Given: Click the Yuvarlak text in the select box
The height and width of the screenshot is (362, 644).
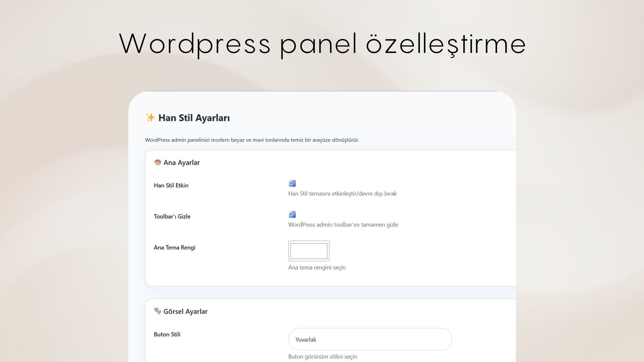Looking at the screenshot, I should click(x=306, y=340).
